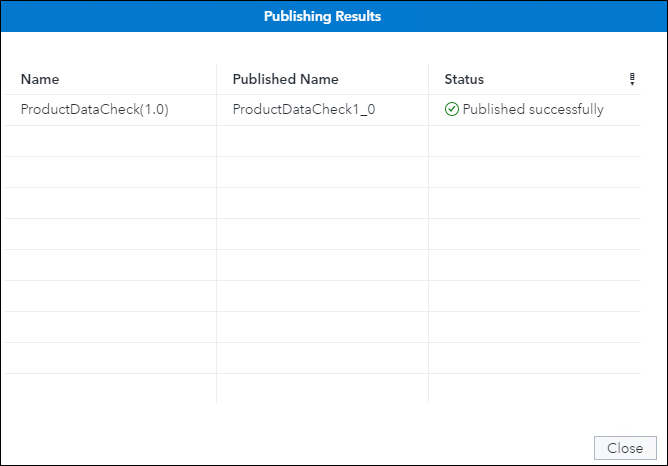The width and height of the screenshot is (668, 466).
Task: Click the bottom-most empty Status cell
Action: (534, 388)
